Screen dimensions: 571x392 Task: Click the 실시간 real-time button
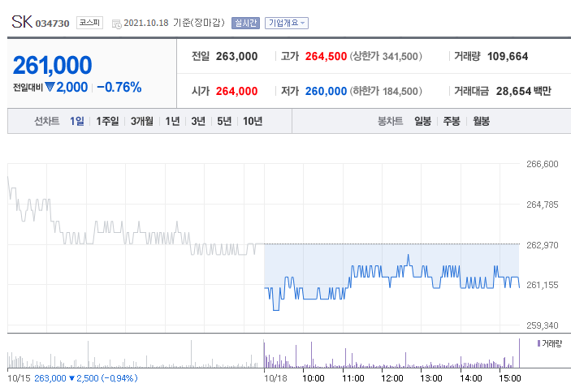pos(245,23)
